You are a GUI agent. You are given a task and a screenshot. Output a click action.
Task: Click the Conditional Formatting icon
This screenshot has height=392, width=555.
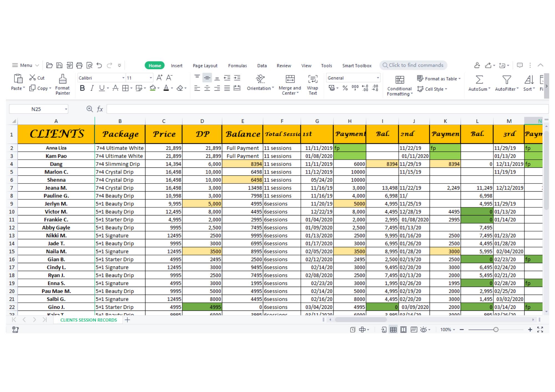point(399,80)
